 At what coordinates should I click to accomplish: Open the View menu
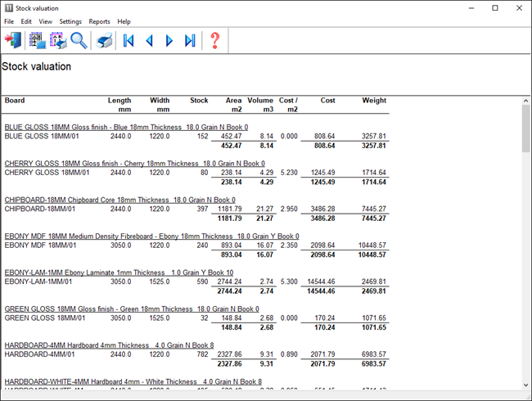click(x=45, y=21)
